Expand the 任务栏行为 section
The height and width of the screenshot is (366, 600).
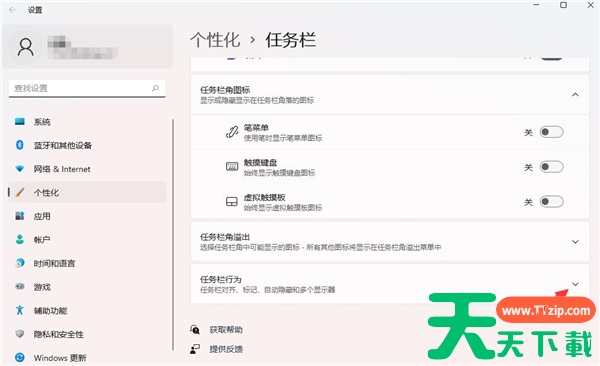[575, 284]
